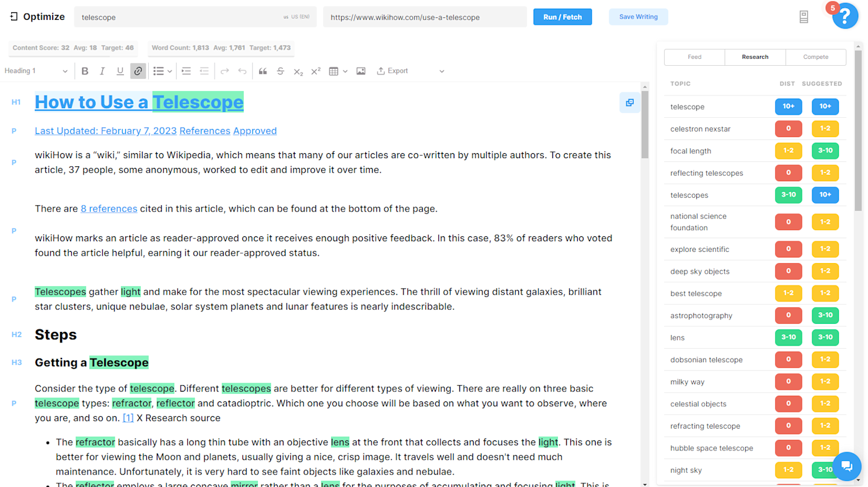Click the lens topic row
The width and height of the screenshot is (868, 487).
click(x=755, y=337)
